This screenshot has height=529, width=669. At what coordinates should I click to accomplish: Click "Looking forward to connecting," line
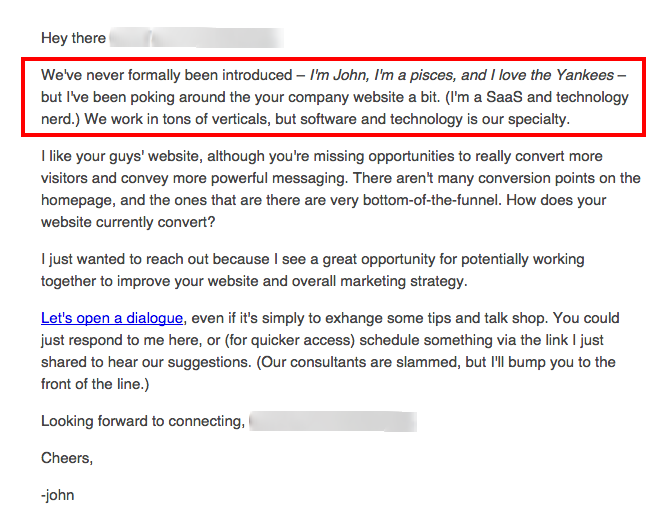point(143,421)
